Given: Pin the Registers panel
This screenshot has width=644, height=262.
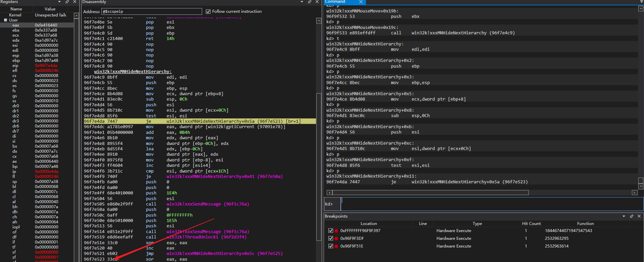Looking at the screenshot, I should pos(67,2).
